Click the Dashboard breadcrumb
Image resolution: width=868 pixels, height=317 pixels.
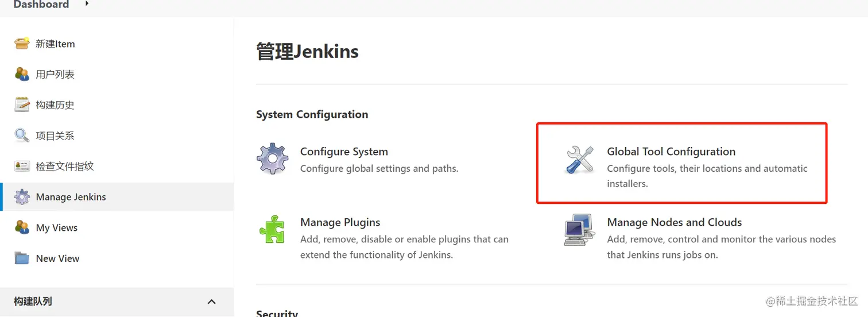pyautogui.click(x=41, y=5)
